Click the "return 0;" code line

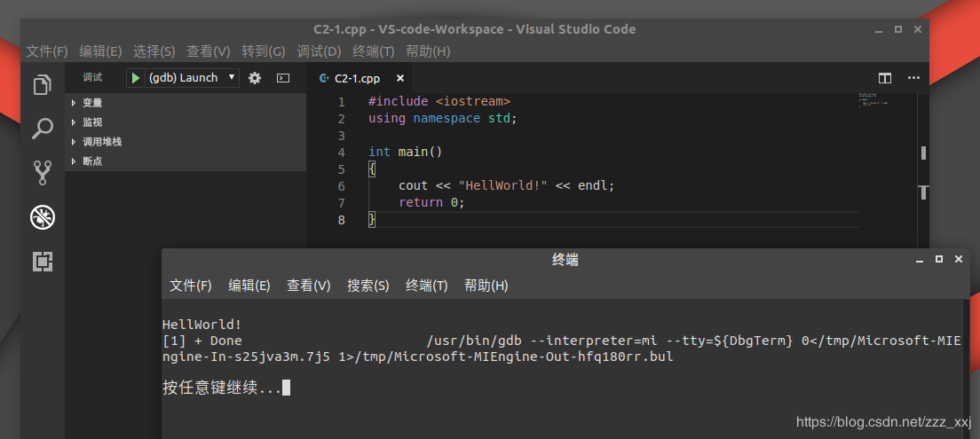click(x=432, y=203)
